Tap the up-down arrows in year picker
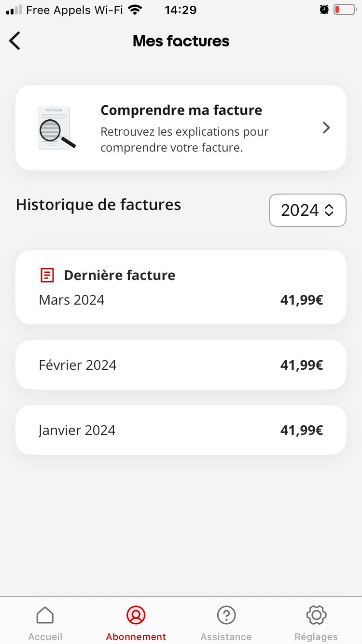This screenshot has height=644, width=362. pos(329,210)
